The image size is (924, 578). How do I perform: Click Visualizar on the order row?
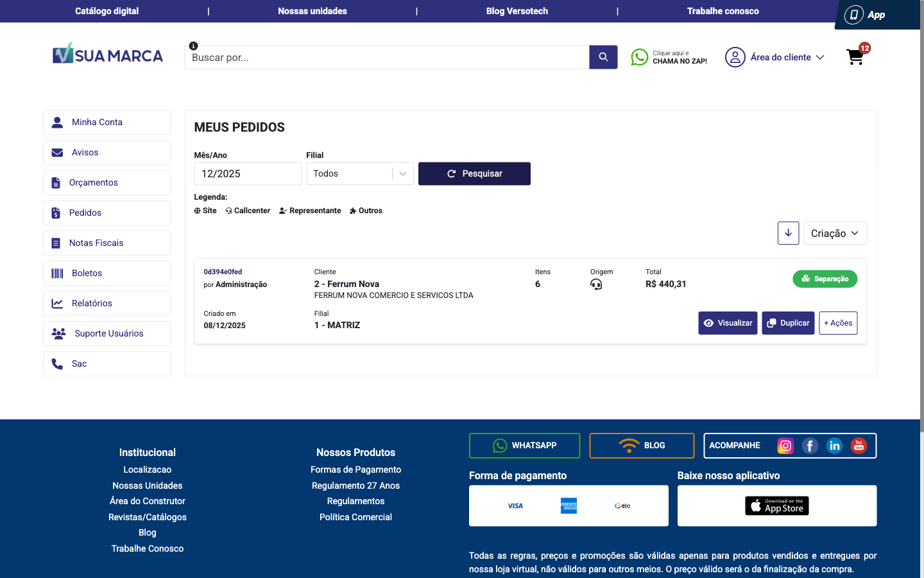[728, 323]
